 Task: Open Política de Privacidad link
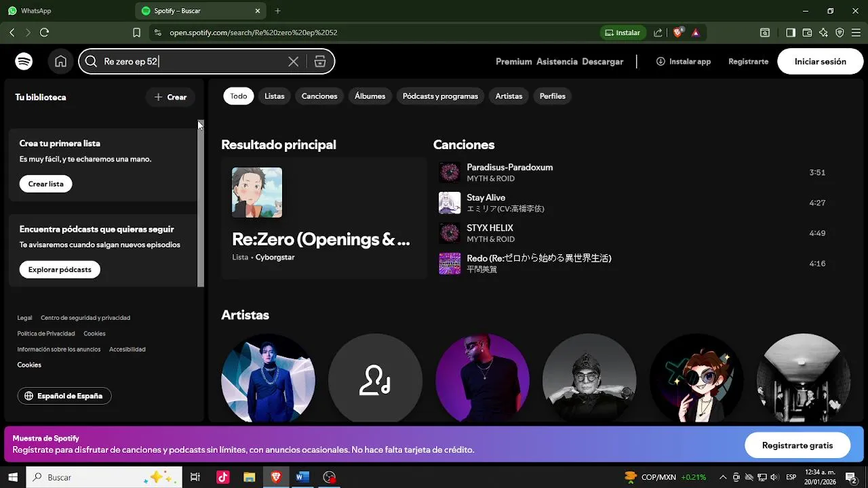pyautogui.click(x=46, y=333)
